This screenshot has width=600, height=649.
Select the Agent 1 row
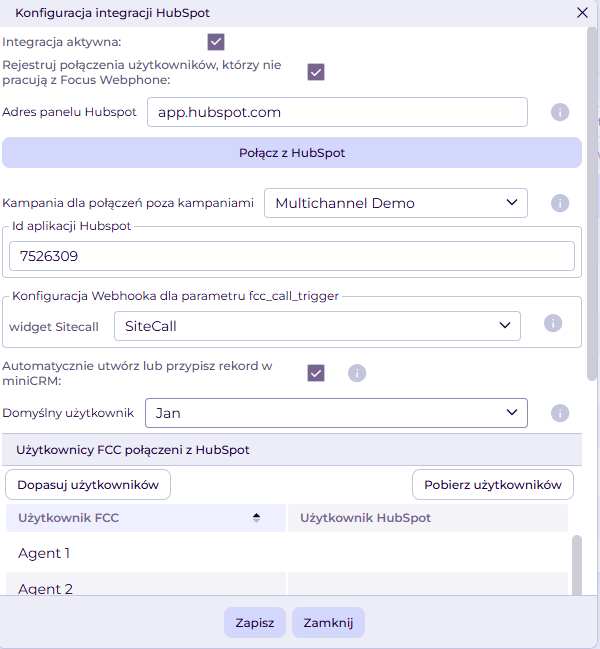(x=287, y=553)
